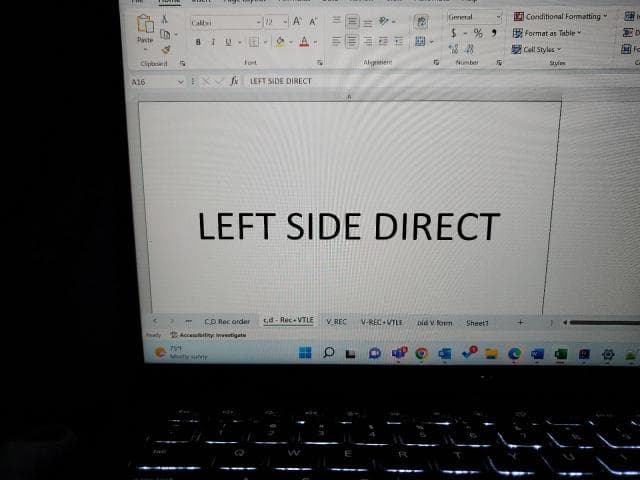
Task: Open the V-REC+VTLE sheet tab
Action: [x=382, y=322]
